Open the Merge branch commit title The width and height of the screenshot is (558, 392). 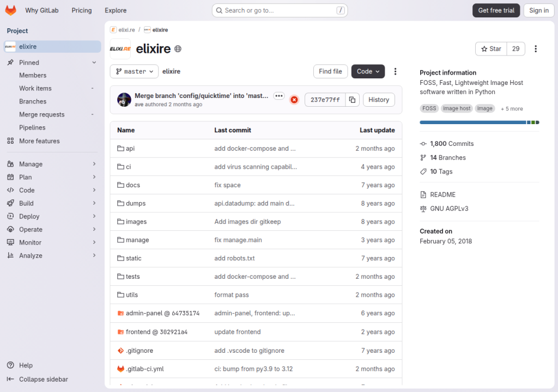point(202,96)
